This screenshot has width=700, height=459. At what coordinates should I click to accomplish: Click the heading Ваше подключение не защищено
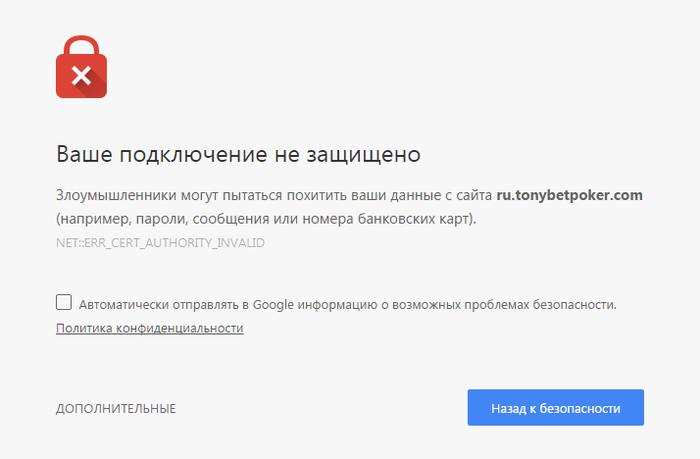(x=238, y=154)
